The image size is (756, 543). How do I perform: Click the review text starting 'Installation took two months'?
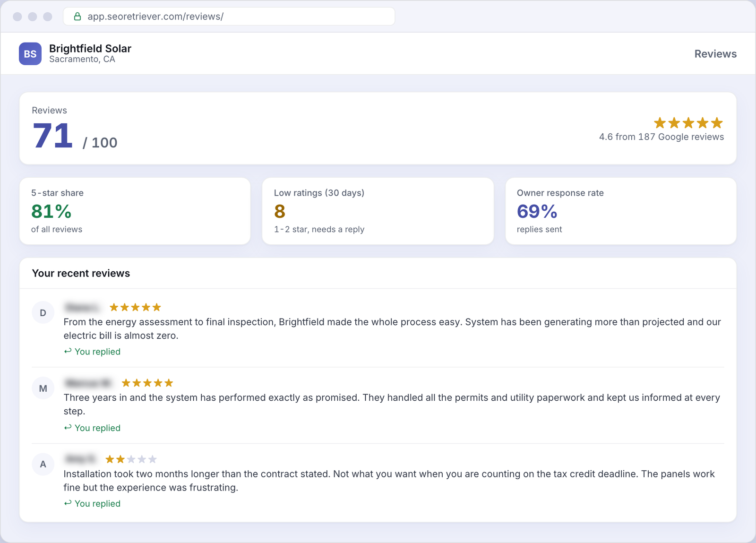coord(389,481)
